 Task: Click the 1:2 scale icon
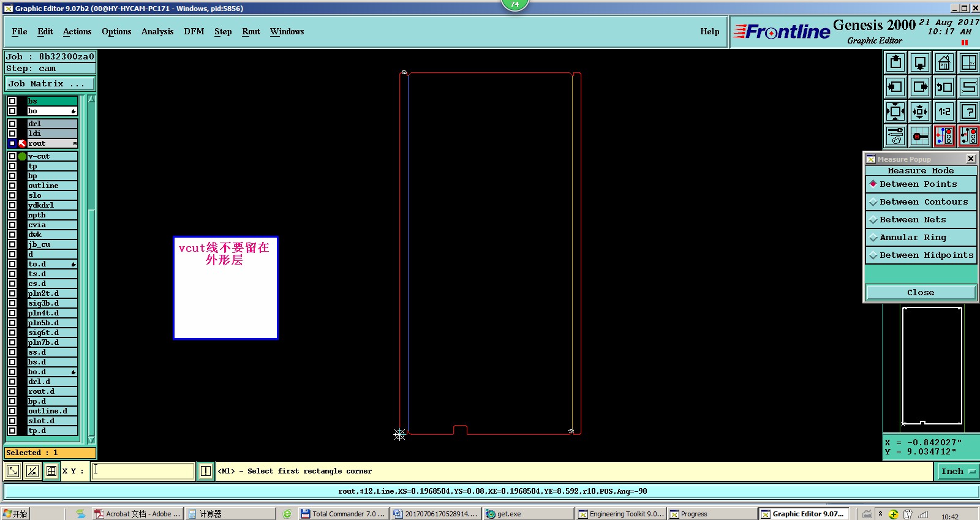[x=944, y=111]
